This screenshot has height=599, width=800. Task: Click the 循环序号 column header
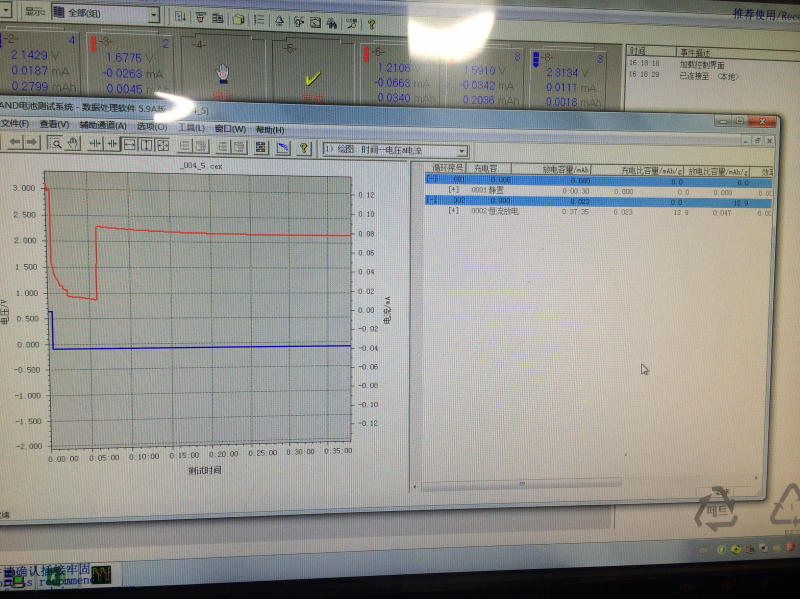[447, 168]
